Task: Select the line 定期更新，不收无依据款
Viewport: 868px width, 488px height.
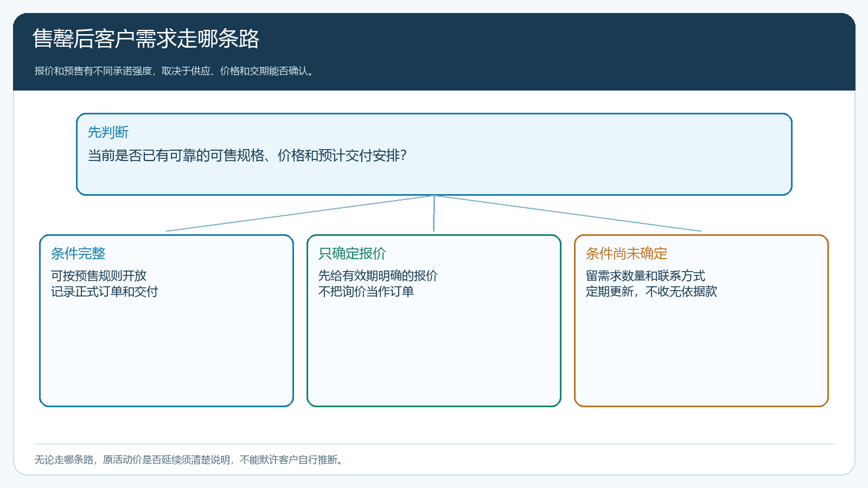Action: 652,291
